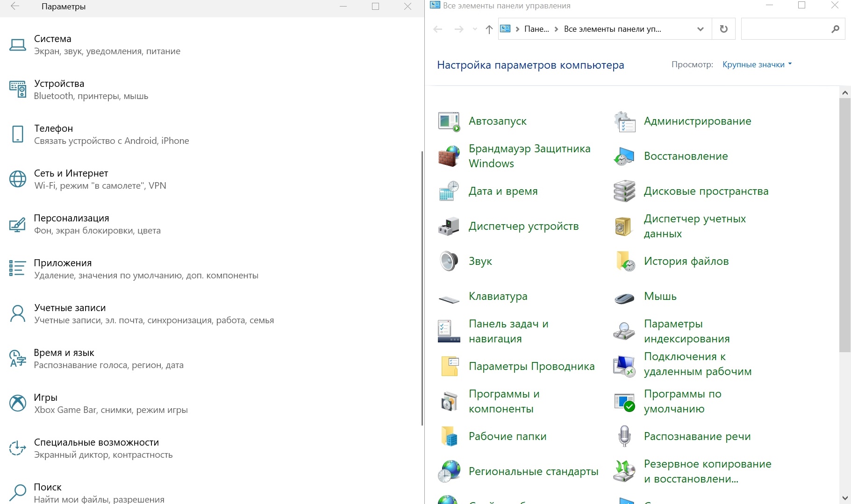
Task: Click the Параметры Проводника folder icon
Action: 450,367
